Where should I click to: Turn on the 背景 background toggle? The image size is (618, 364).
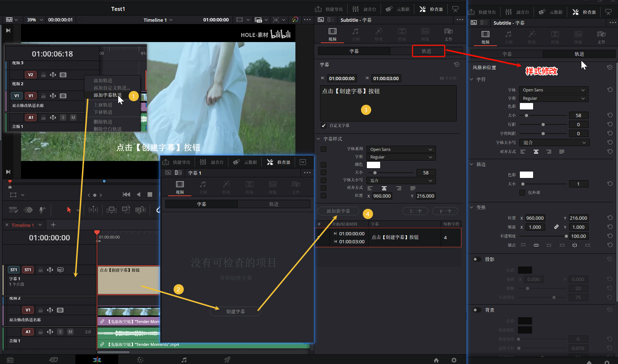pos(477,310)
